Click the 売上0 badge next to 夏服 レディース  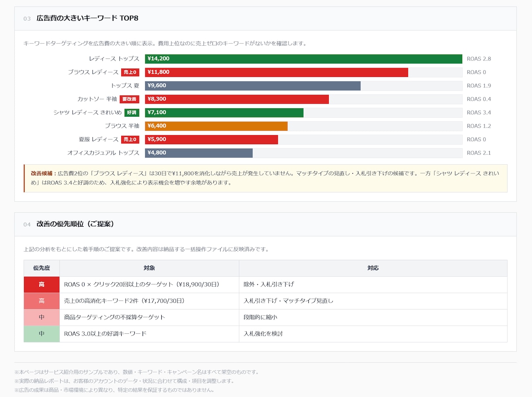click(x=130, y=140)
